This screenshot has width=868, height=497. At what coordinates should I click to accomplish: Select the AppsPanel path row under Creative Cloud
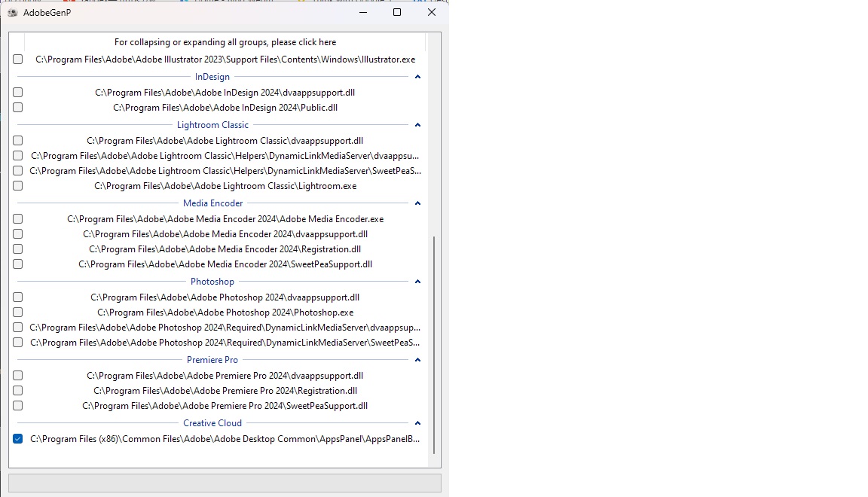(x=225, y=439)
